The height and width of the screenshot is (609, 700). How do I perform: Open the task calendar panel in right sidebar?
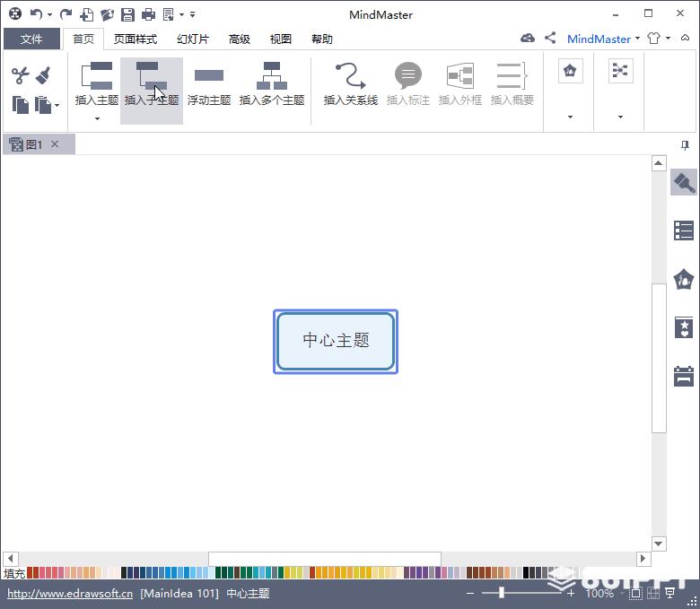coord(684,376)
